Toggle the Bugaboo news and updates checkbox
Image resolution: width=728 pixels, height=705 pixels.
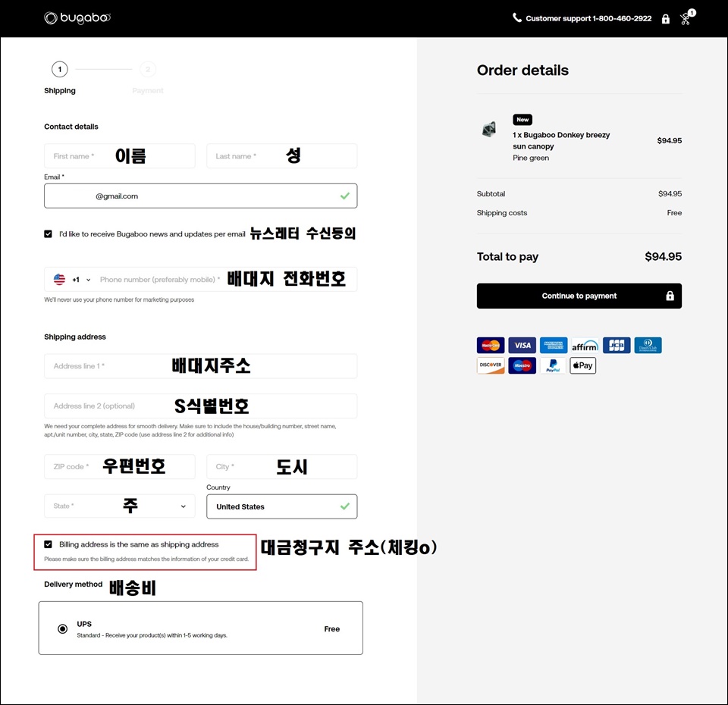(48, 234)
